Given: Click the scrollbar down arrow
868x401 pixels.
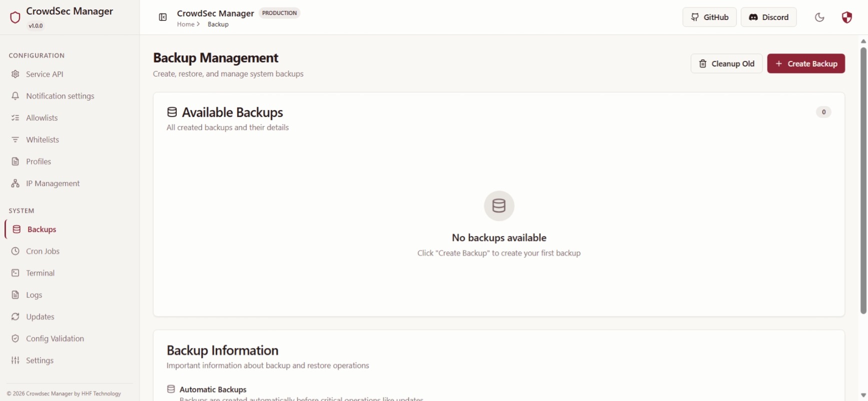Looking at the screenshot, I should pyautogui.click(x=863, y=395).
